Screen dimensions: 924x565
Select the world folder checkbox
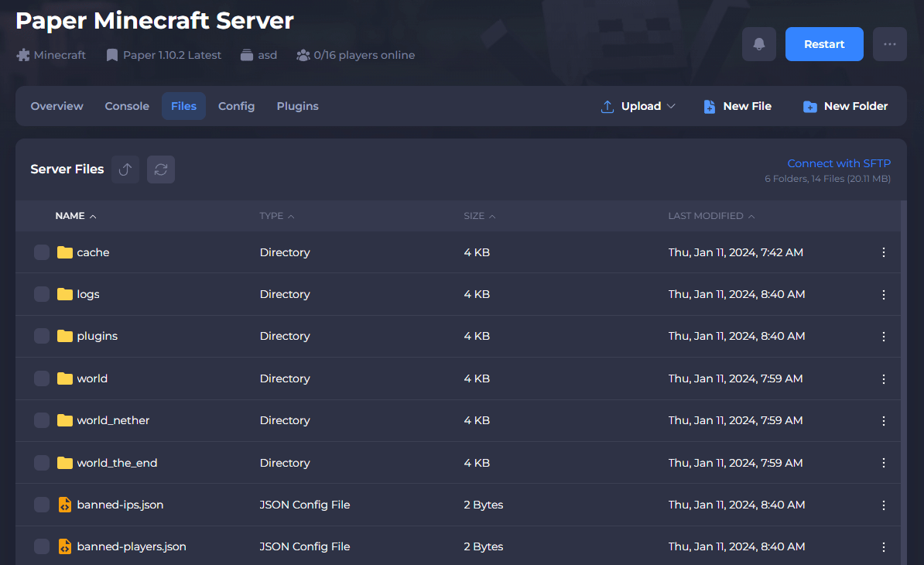coord(42,378)
